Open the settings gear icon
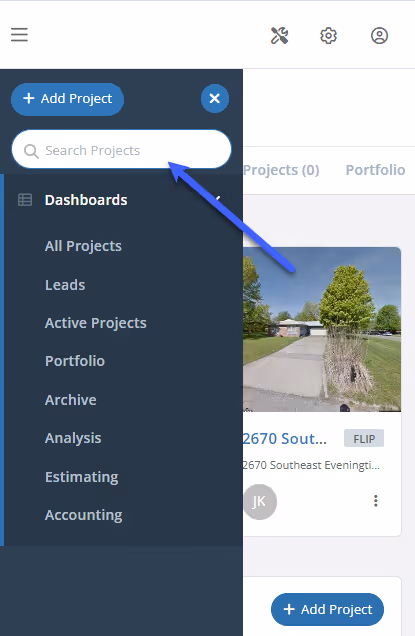 (x=329, y=36)
